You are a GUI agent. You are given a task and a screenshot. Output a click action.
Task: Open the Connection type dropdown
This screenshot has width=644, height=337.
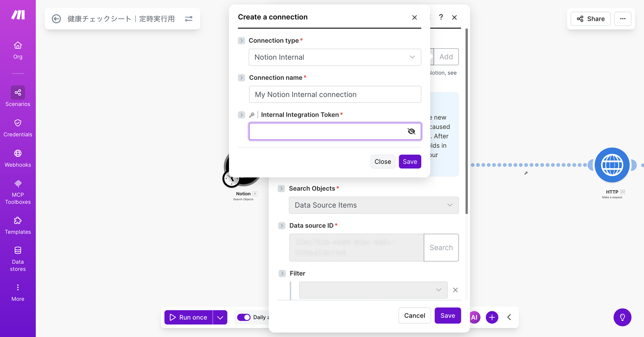(x=335, y=57)
